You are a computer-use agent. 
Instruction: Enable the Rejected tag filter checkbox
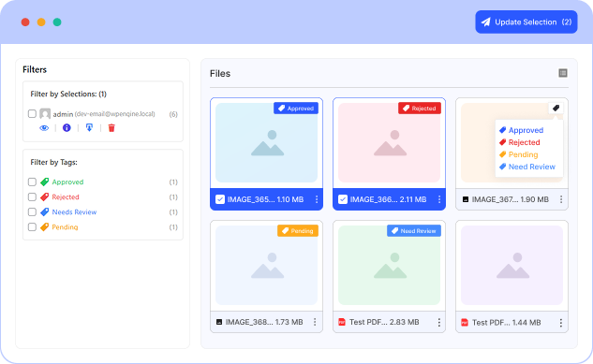32,197
